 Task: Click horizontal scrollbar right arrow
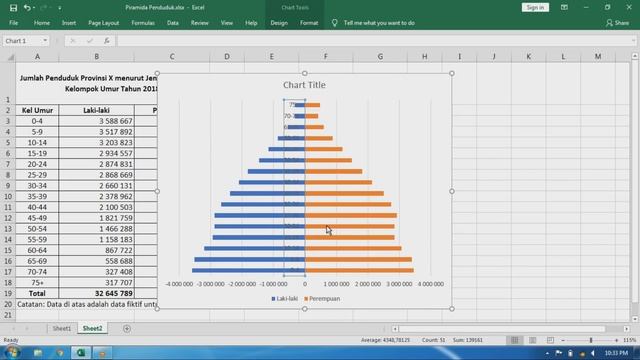coord(627,329)
